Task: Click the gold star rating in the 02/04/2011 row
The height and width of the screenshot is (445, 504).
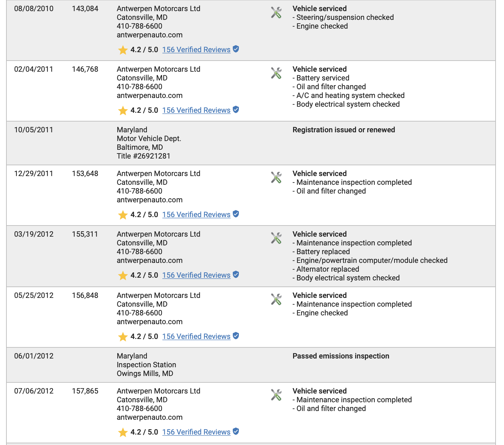Action: tap(123, 110)
